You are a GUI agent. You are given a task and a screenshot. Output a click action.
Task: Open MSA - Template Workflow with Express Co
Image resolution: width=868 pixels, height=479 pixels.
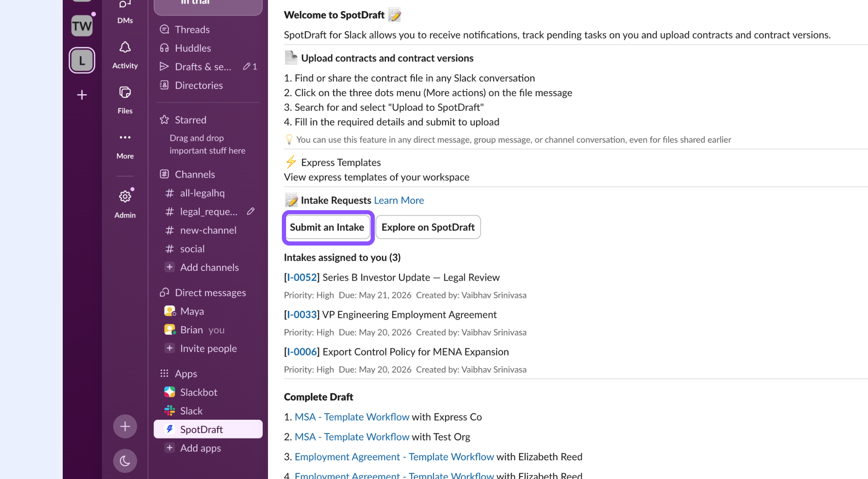tap(352, 417)
